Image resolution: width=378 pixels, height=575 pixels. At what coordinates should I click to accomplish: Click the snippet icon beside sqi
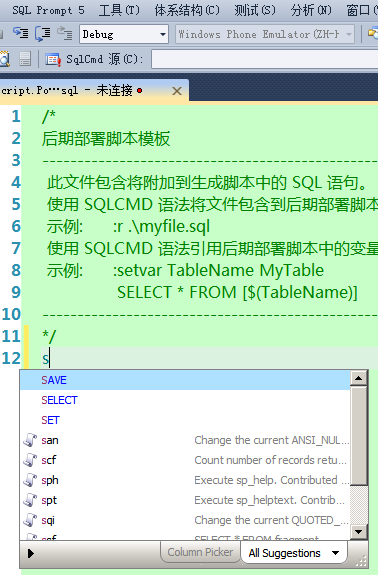click(x=30, y=520)
